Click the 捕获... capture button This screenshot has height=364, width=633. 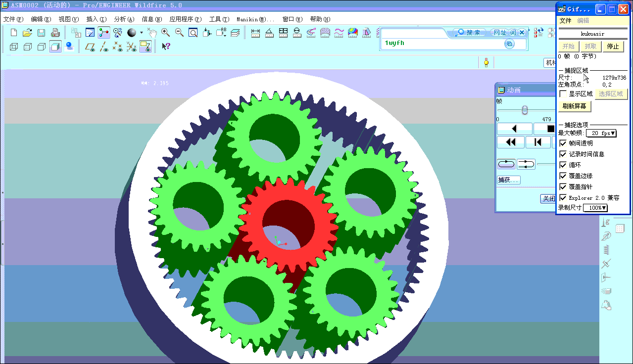tap(509, 180)
